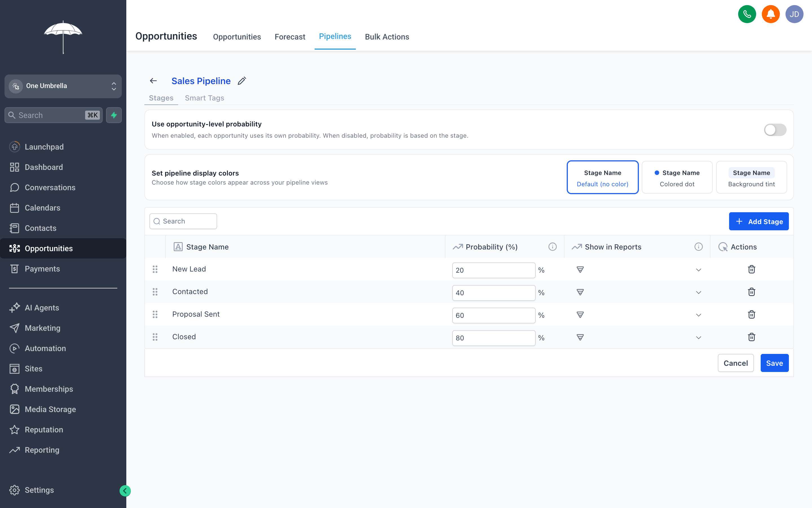Screen dimensions: 812x508
Task: Click Contacted probability field showing 40
Action: (494, 293)
